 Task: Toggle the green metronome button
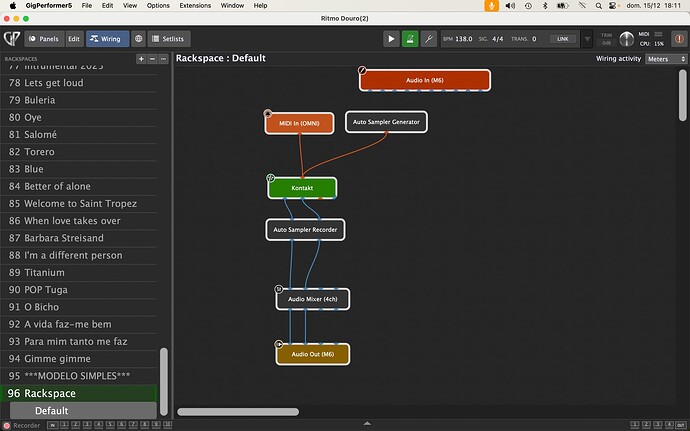pyautogui.click(x=410, y=39)
